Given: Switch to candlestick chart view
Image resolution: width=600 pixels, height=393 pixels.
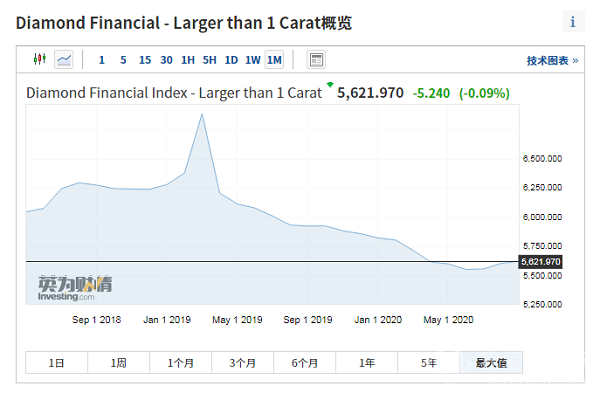Looking at the screenshot, I should 39,59.
